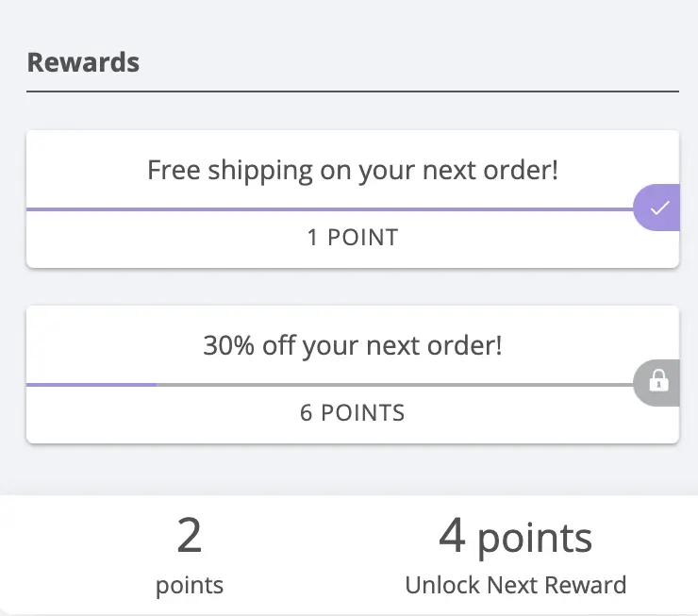Click the "6 POINTS" label
This screenshot has width=698, height=616.
click(x=353, y=413)
